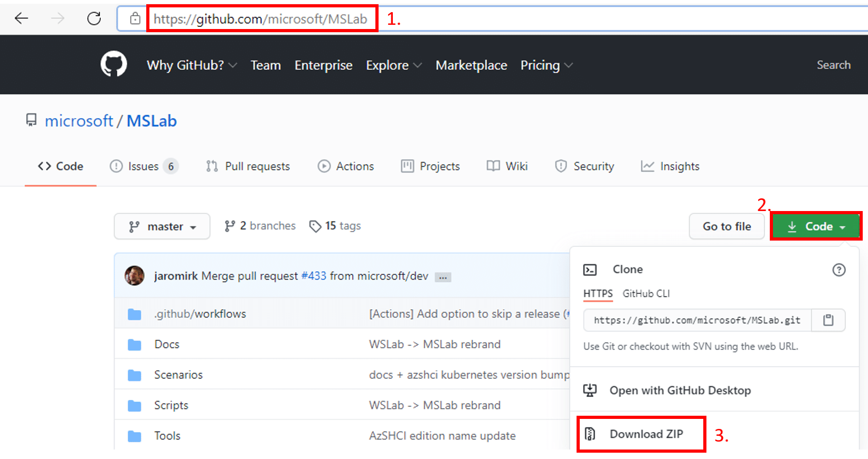Copy clone URL with clipboard icon
This screenshot has height=459, width=868.
[828, 320]
